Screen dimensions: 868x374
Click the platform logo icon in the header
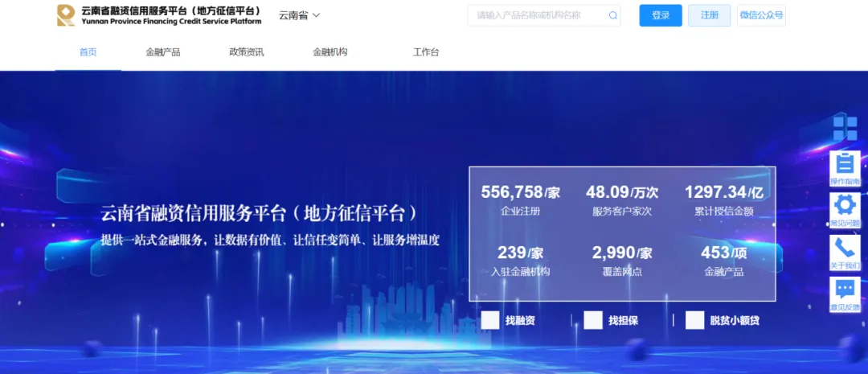pos(66,15)
